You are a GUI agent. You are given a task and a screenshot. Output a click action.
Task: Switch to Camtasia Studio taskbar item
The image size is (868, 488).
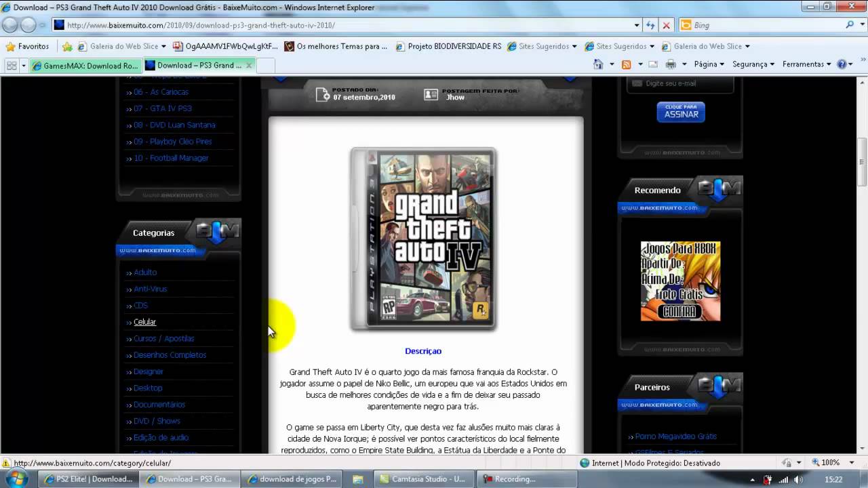click(424, 479)
